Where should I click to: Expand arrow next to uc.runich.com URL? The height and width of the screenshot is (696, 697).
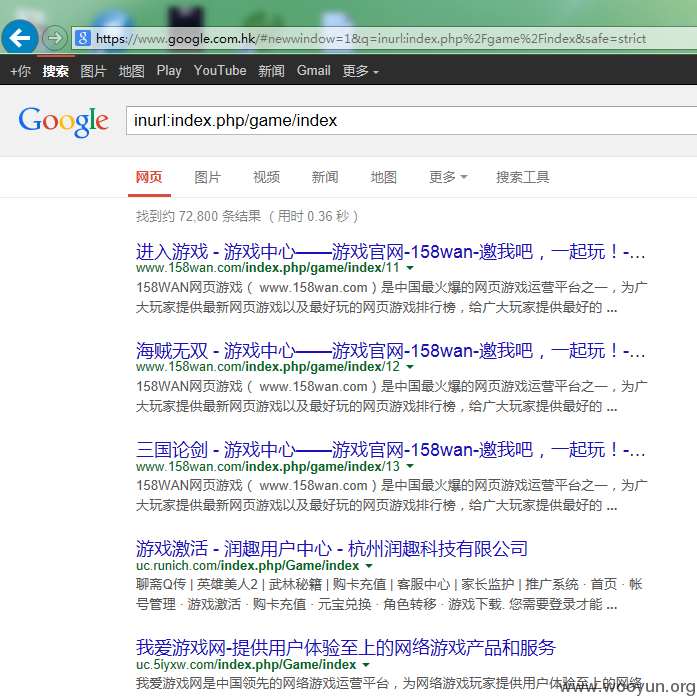click(369, 566)
